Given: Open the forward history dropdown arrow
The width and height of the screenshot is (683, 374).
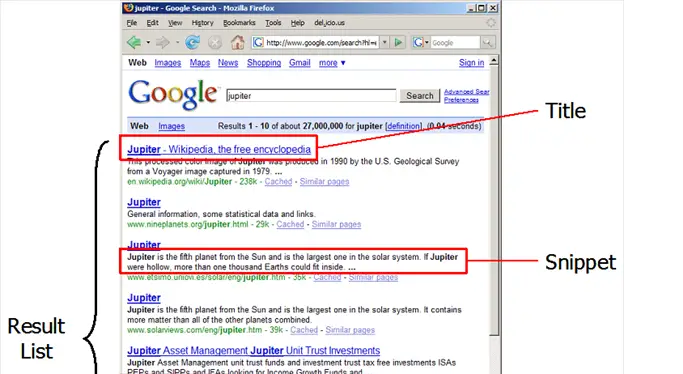Looking at the screenshot, I should tap(177, 43).
